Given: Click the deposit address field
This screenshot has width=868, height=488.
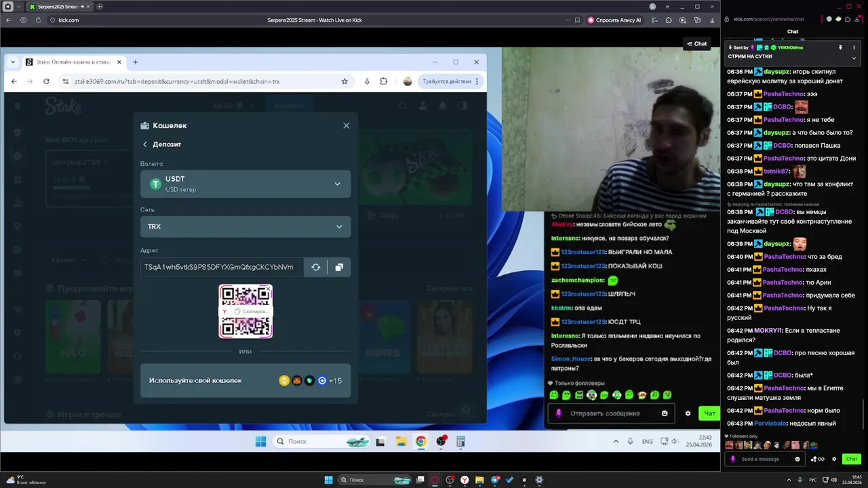Looking at the screenshot, I should coord(222,267).
